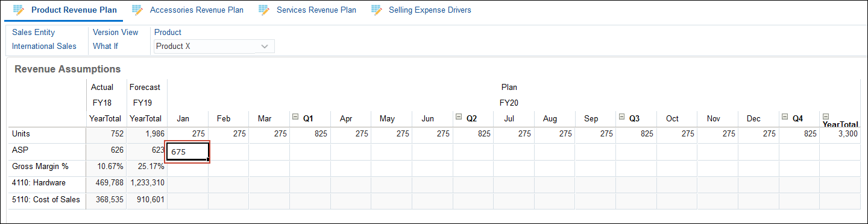Click the Jun column header
Viewport: 868px width, 224px height.
point(432,119)
